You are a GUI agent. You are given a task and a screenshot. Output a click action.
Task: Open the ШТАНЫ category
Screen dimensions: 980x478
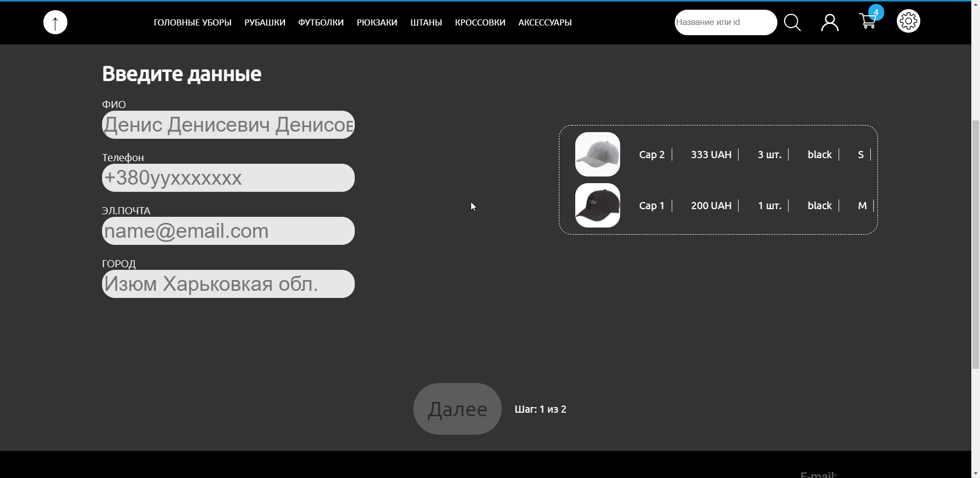pos(426,22)
